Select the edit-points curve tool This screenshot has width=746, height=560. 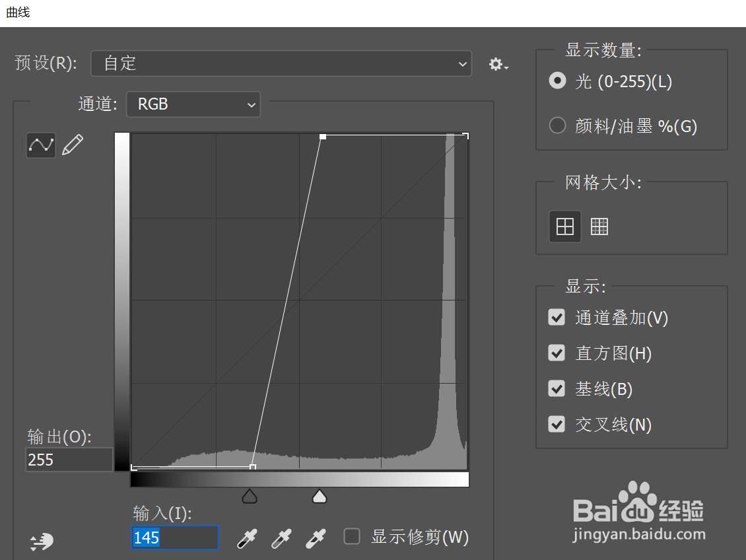click(x=40, y=145)
